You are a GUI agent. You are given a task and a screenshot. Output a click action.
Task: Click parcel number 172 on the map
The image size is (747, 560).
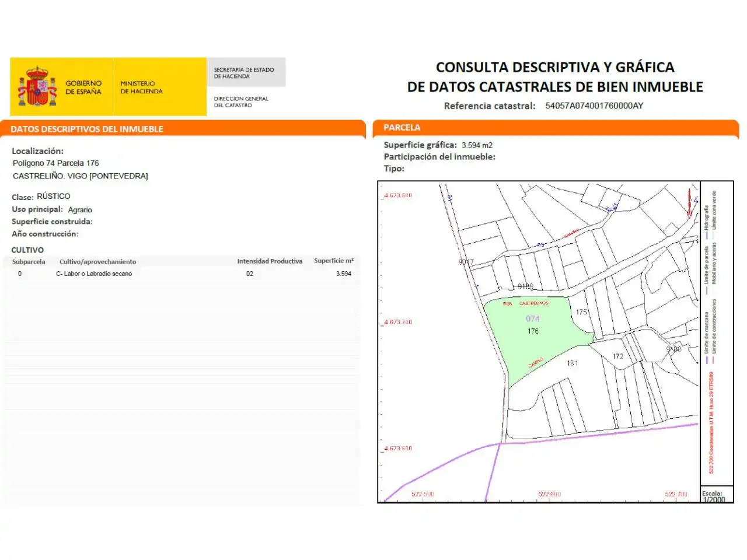pyautogui.click(x=617, y=356)
